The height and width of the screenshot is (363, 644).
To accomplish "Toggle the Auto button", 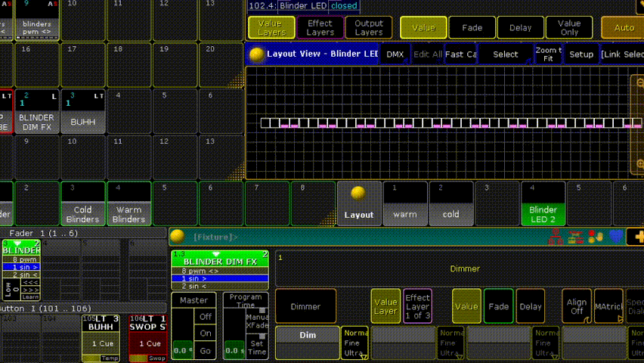I will coord(623,27).
